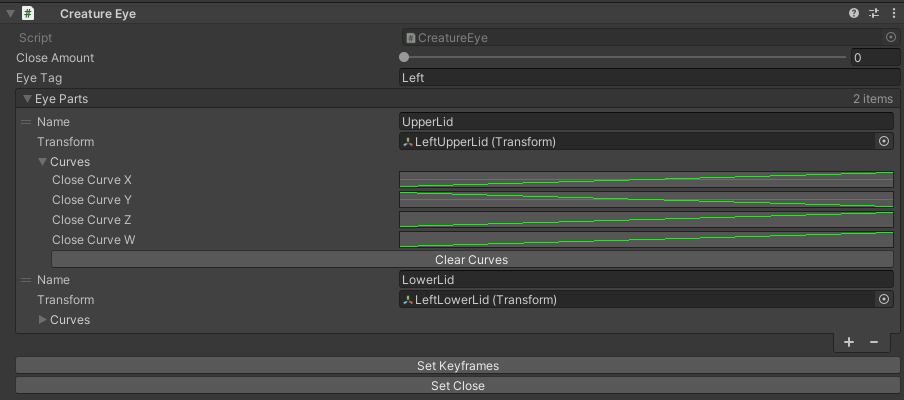Click the Close Curve Z label
This screenshot has width=904, height=400.
click(x=92, y=220)
